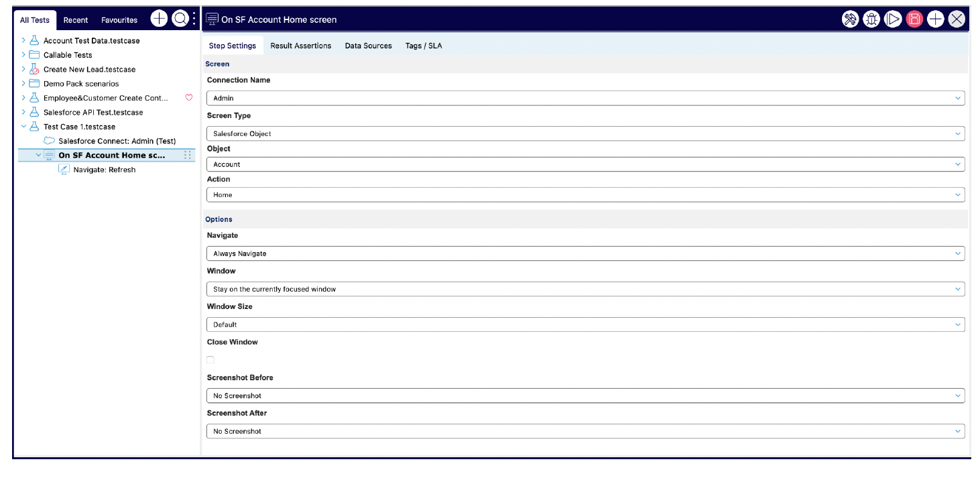The height and width of the screenshot is (480, 980).
Task: Select the Salesforce Connect: Admin (Test) step
Action: [117, 141]
